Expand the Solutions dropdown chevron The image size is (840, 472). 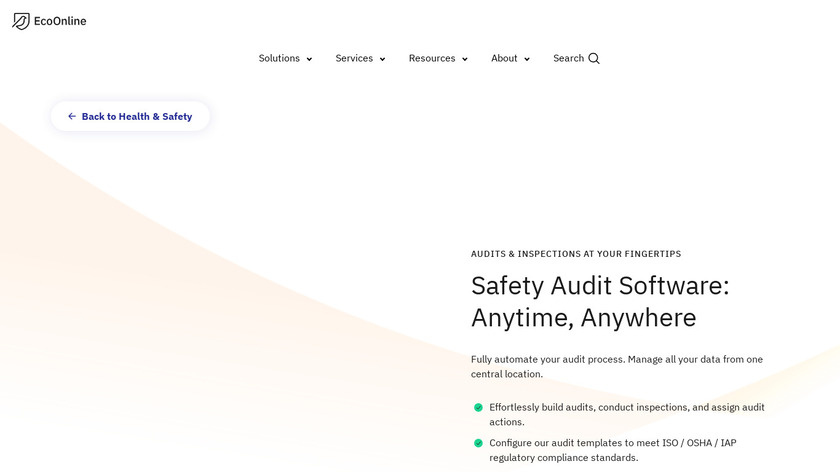pos(309,59)
